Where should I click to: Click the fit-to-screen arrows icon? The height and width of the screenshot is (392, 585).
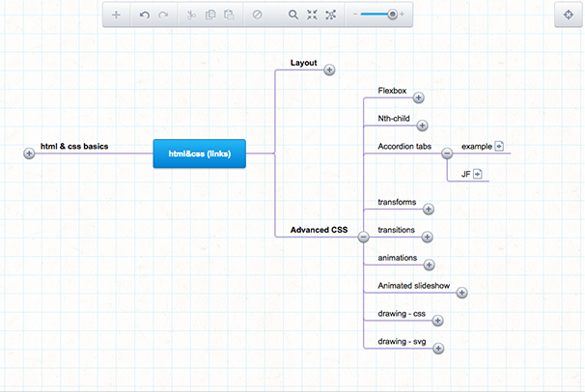click(x=312, y=15)
